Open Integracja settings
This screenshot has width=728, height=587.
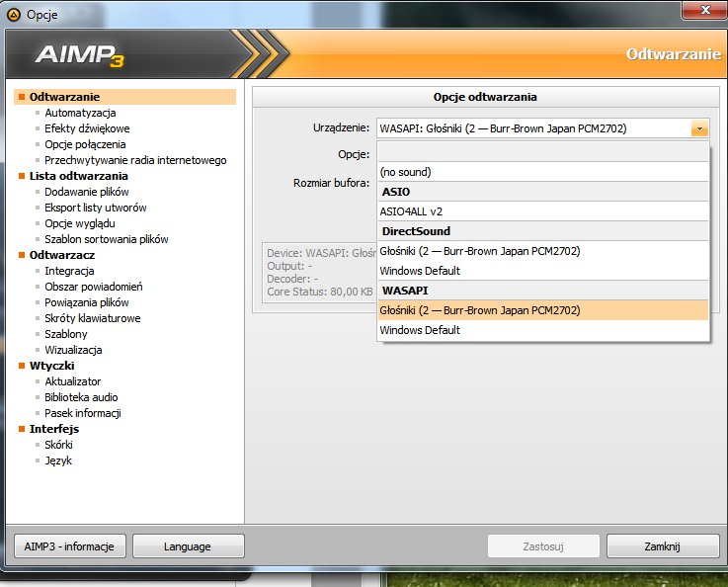pyautogui.click(x=69, y=271)
